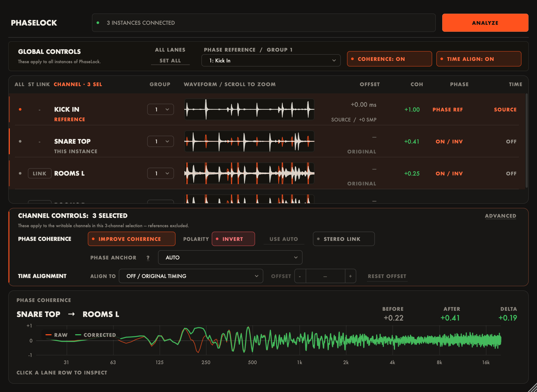
Task: Click the +0.00 ms offset on Kick In
Action: [363, 104]
